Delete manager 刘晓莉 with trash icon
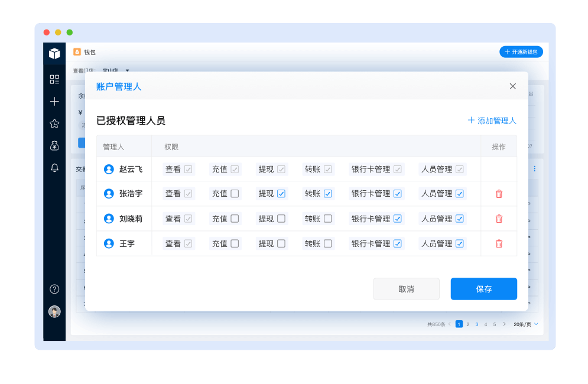The width and height of the screenshot is (588, 384). [499, 219]
